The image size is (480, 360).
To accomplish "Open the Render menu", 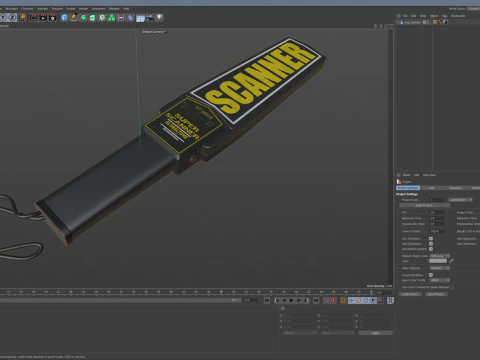I will point(83,9).
